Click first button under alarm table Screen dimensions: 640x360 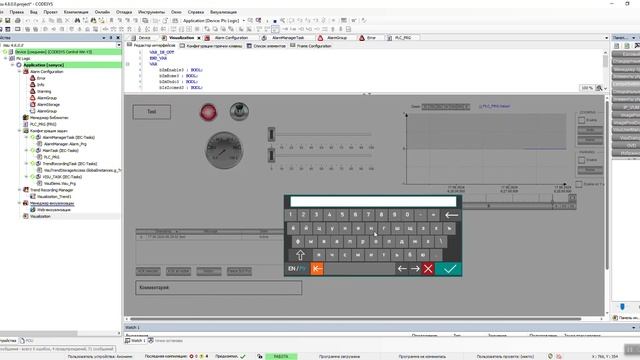click(x=148, y=271)
